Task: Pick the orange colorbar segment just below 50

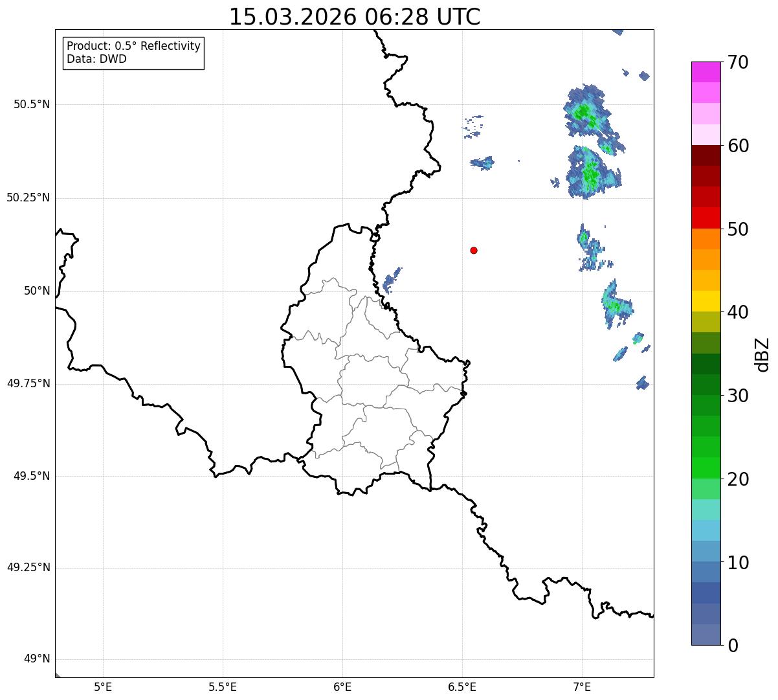Action: (706, 239)
